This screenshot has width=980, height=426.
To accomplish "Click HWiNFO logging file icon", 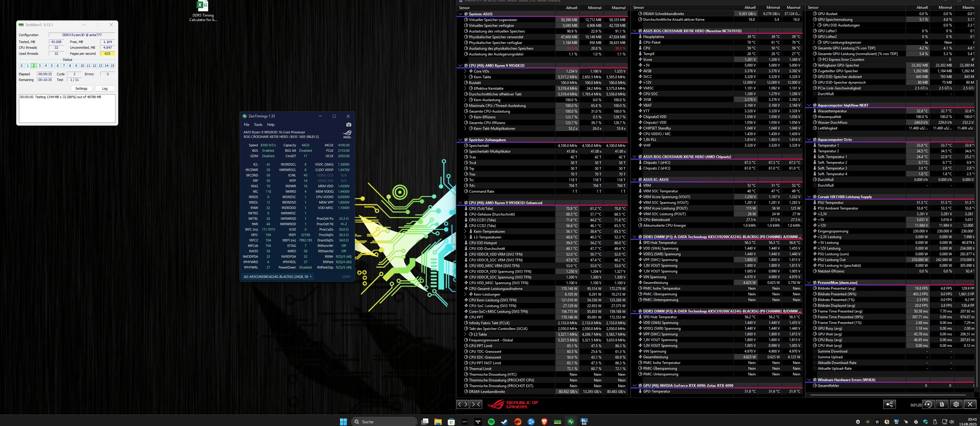I will pyautogui.click(x=942, y=404).
